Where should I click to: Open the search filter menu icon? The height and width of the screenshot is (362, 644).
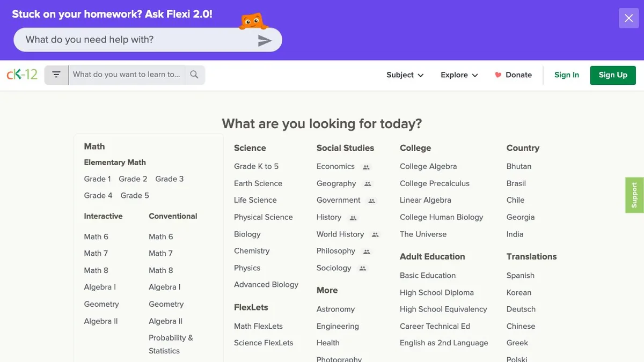click(56, 75)
